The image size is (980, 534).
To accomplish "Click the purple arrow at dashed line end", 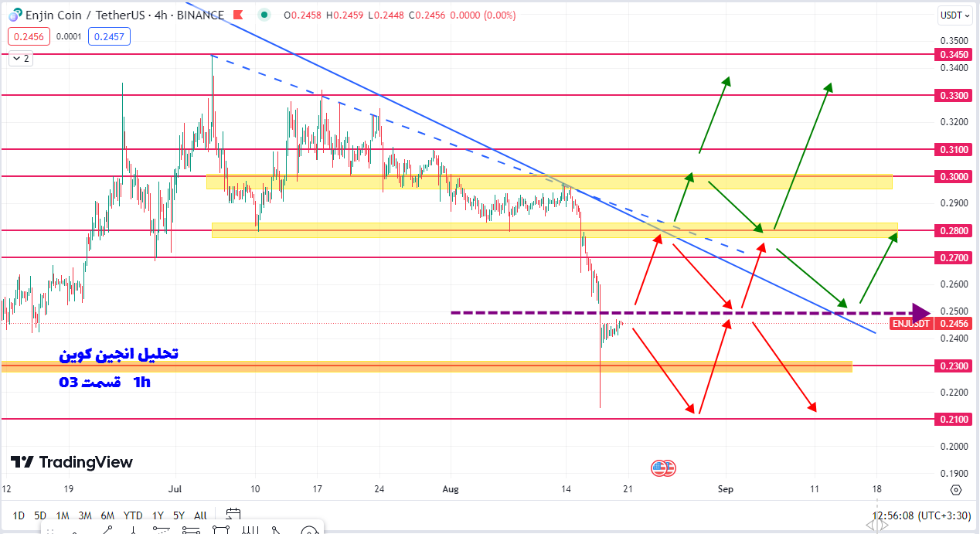I will pos(920,313).
